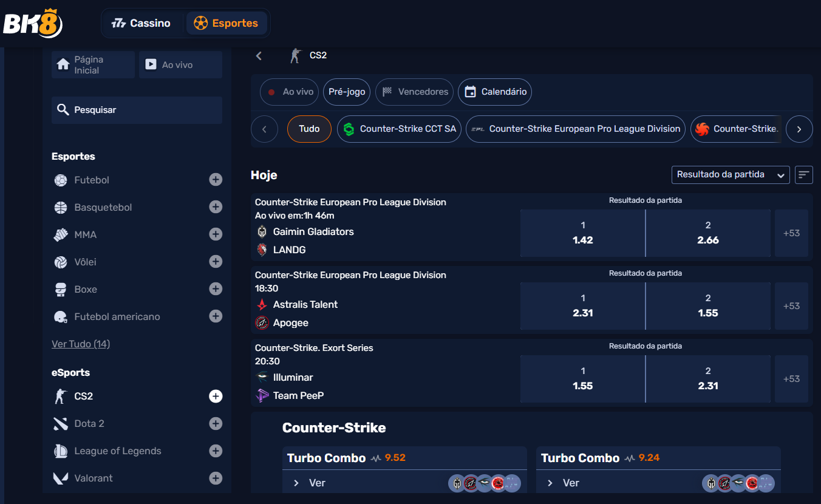
Task: Open the Calendário filter
Action: click(x=495, y=92)
